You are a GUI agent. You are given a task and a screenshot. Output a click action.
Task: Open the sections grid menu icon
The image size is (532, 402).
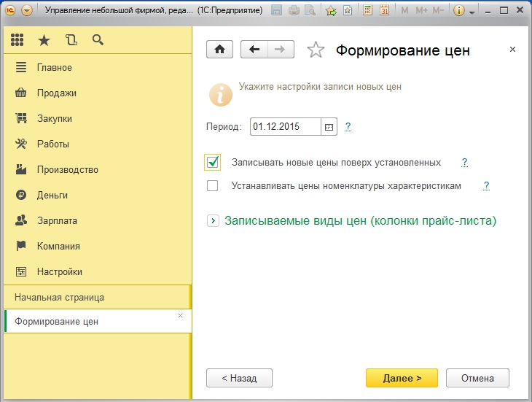coord(17,40)
